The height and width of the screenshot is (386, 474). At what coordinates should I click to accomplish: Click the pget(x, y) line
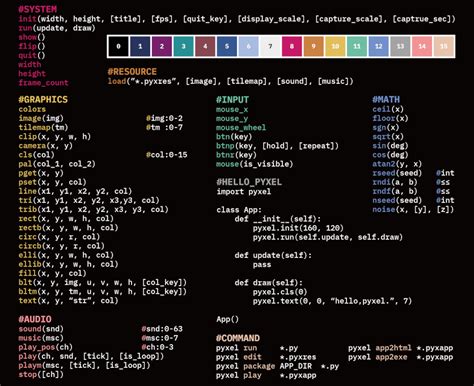(41, 173)
